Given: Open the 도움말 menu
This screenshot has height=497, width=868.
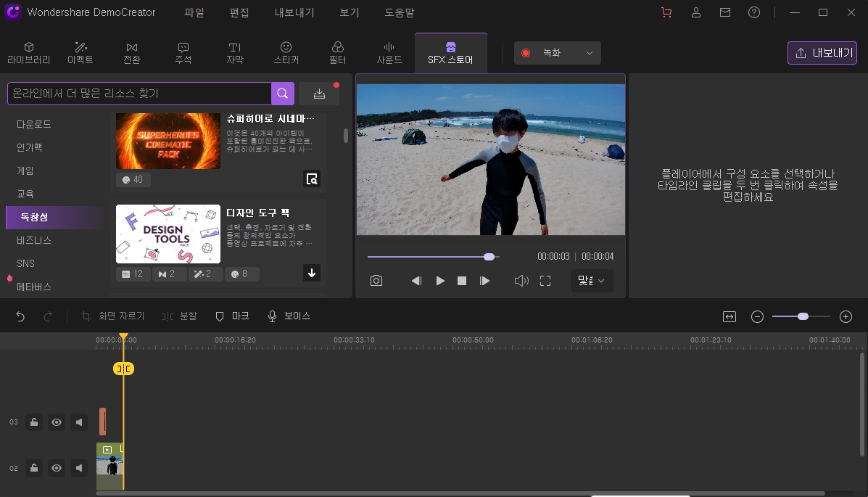Looking at the screenshot, I should (x=399, y=12).
